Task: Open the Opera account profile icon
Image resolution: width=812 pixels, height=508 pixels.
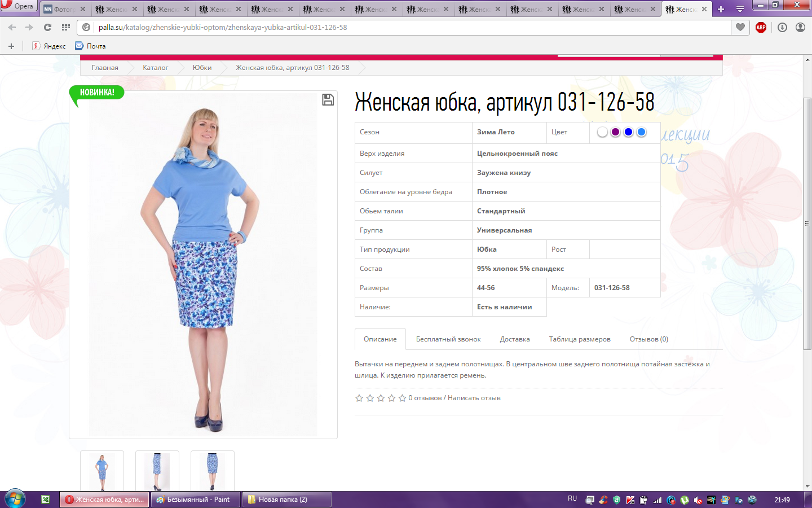Action: click(x=800, y=27)
